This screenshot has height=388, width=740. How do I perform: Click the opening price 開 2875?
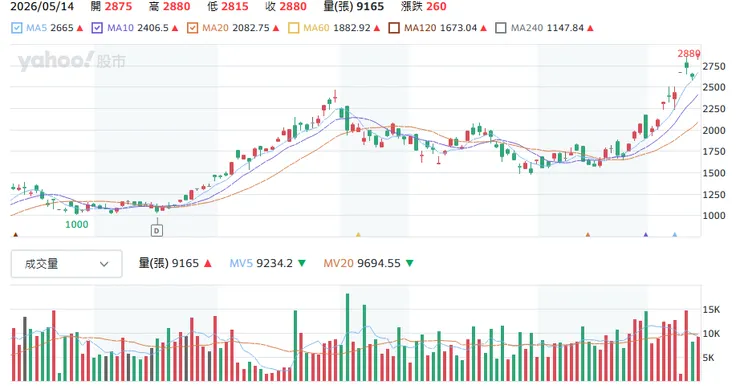111,7
